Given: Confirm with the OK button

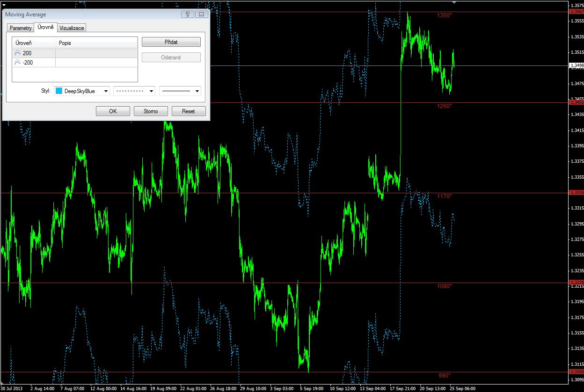Looking at the screenshot, I should pyautogui.click(x=113, y=111).
